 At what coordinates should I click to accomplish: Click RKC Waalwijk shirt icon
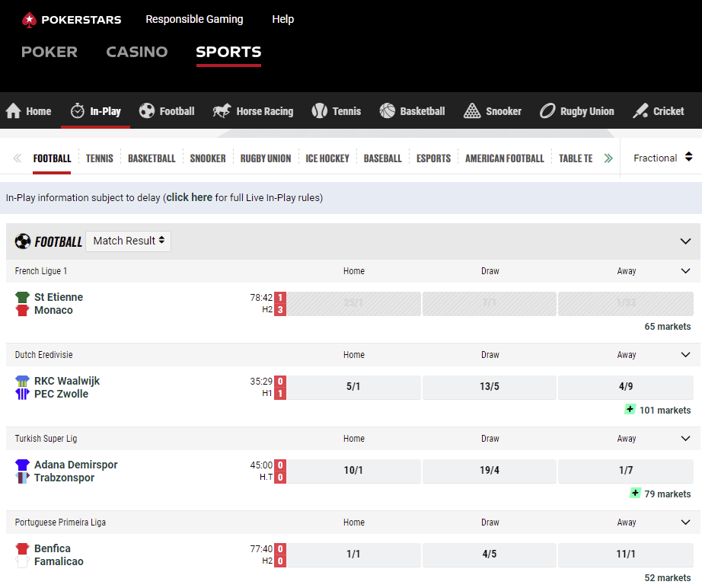click(x=22, y=381)
